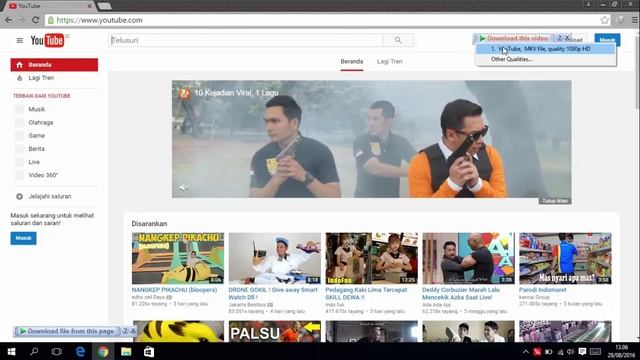Click the Telusuri search input field

[246, 40]
